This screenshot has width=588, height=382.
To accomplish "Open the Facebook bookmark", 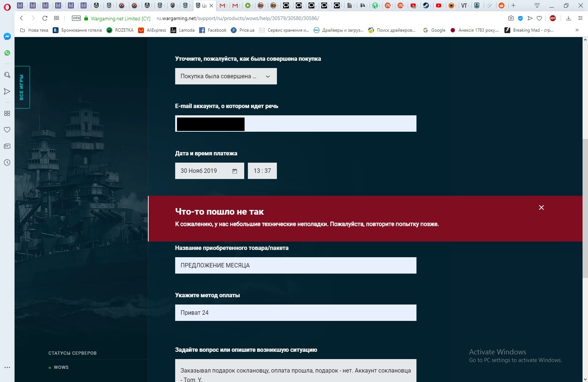I will pyautogui.click(x=213, y=30).
